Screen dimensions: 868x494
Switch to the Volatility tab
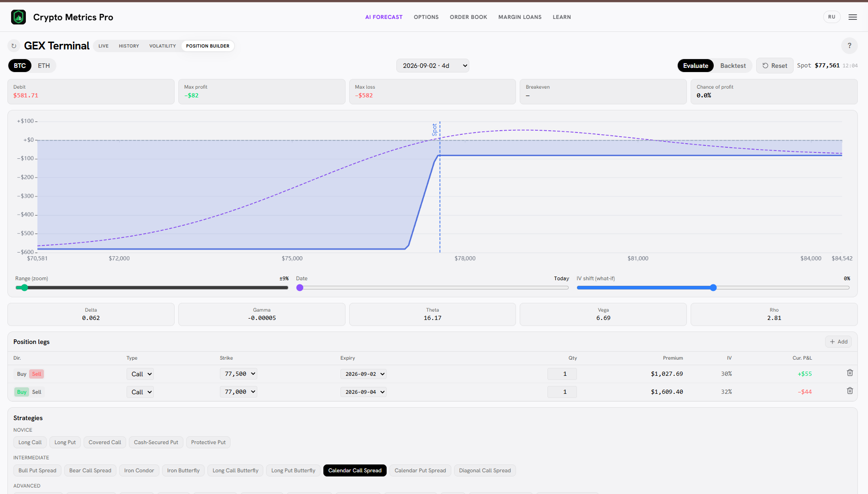click(x=163, y=46)
